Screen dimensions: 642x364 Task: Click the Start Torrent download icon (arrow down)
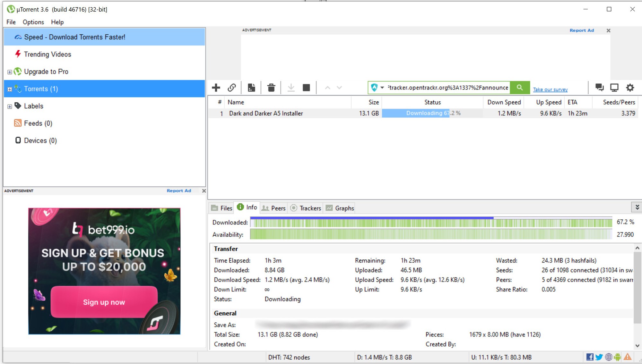[x=291, y=87]
